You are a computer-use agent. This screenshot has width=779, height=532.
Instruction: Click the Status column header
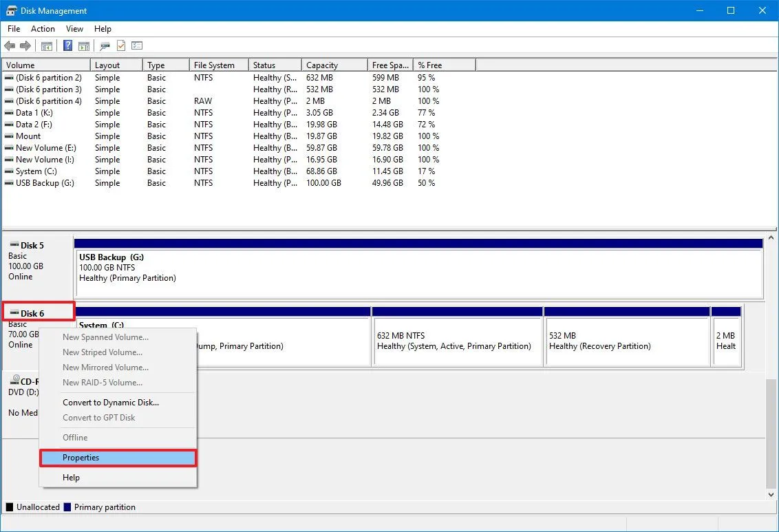(x=265, y=64)
